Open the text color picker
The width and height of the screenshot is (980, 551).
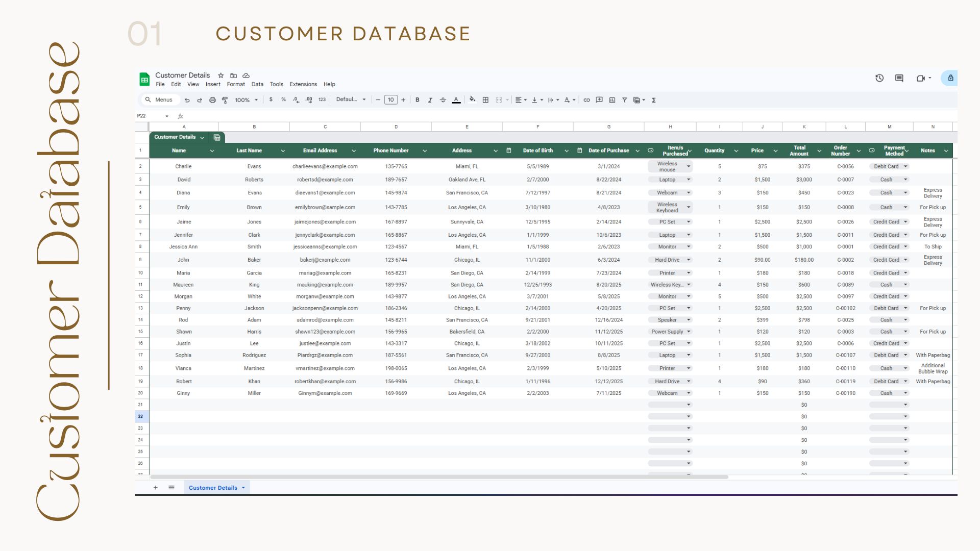[x=456, y=100]
